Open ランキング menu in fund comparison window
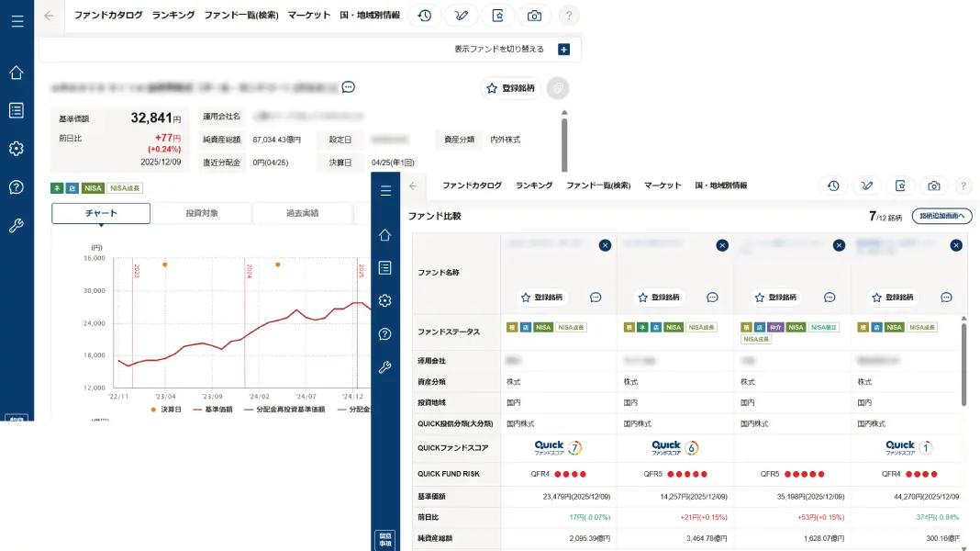The image size is (980, 551). click(x=534, y=186)
